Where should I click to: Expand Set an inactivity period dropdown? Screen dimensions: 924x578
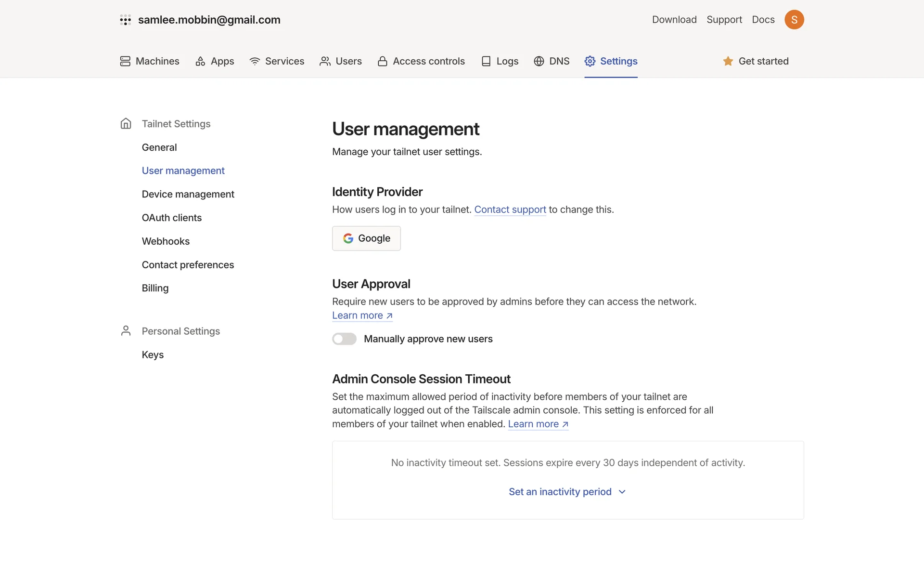560,492
